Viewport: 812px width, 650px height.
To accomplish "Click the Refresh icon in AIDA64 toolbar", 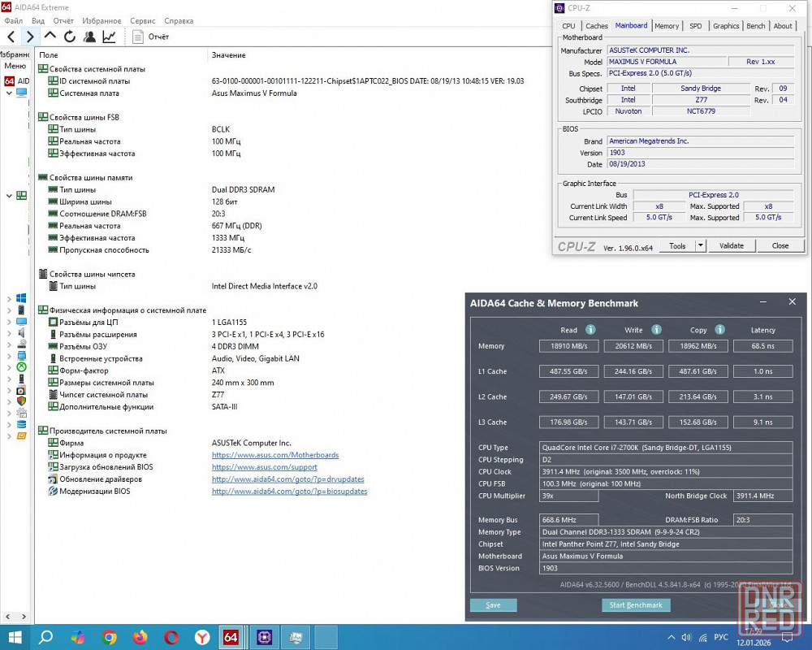I will (x=70, y=37).
